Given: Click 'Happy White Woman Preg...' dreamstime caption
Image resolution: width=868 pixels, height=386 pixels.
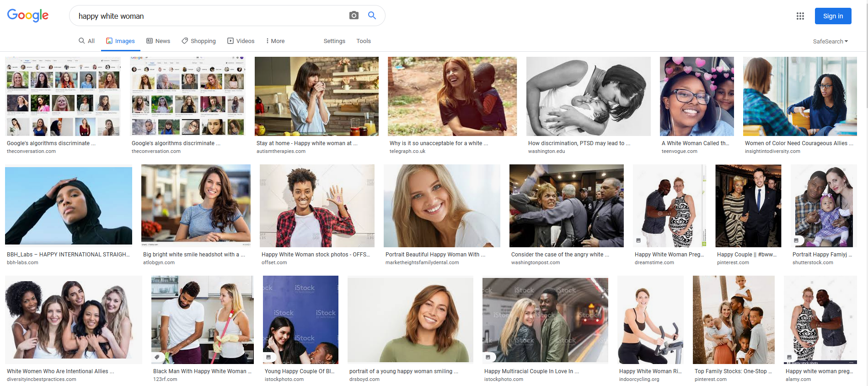Looking at the screenshot, I should pos(669,255).
